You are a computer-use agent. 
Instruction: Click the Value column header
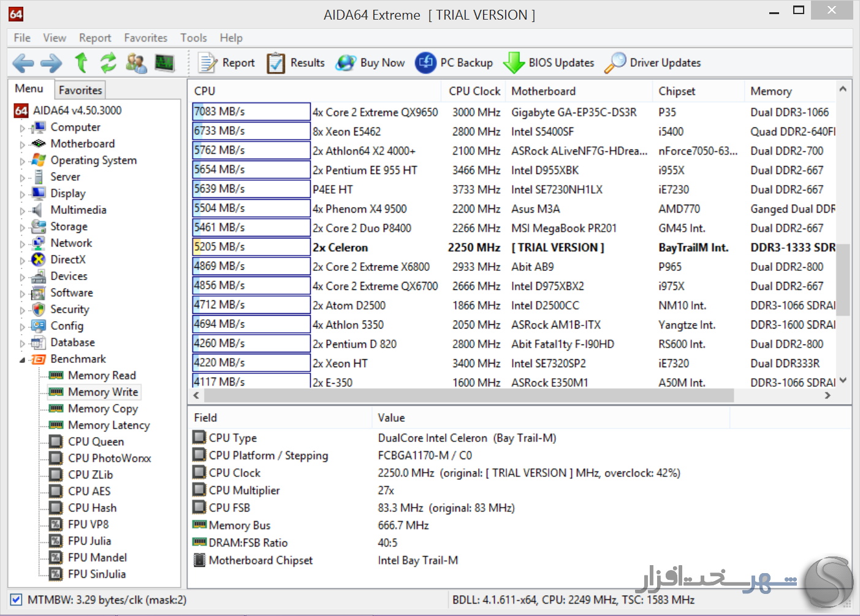[x=550, y=417]
